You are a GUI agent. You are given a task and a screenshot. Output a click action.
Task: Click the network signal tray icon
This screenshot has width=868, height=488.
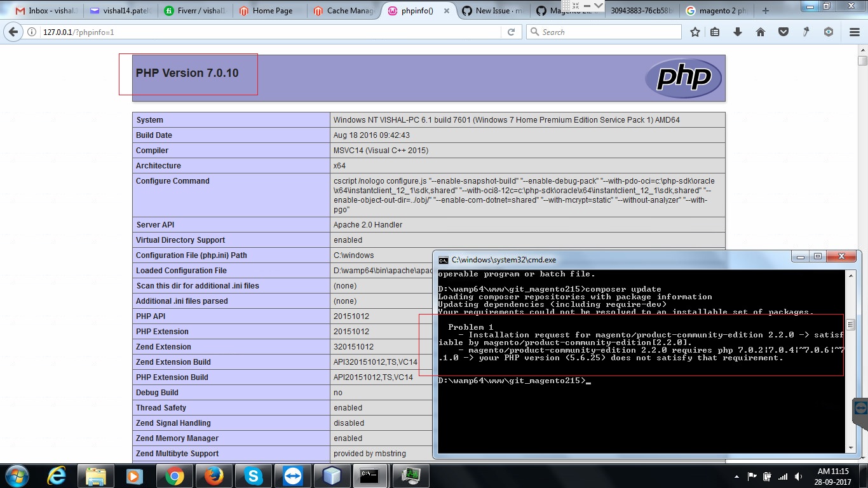pos(783,477)
